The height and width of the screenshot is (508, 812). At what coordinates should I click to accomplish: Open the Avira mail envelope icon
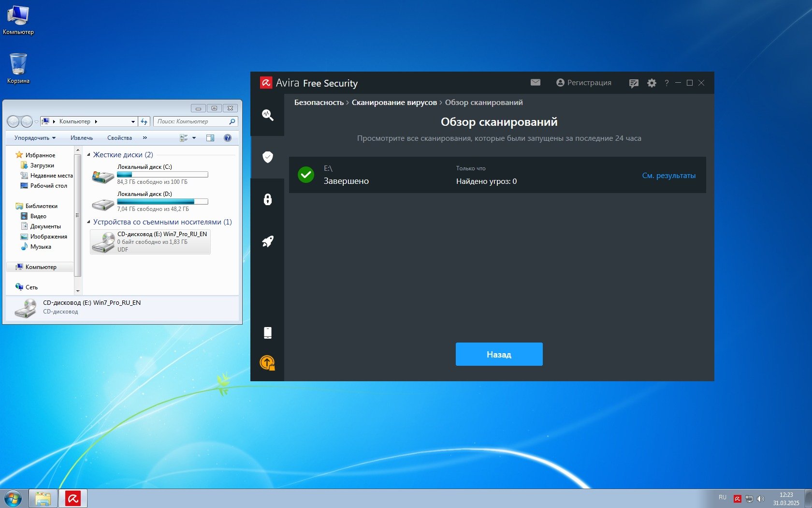535,83
